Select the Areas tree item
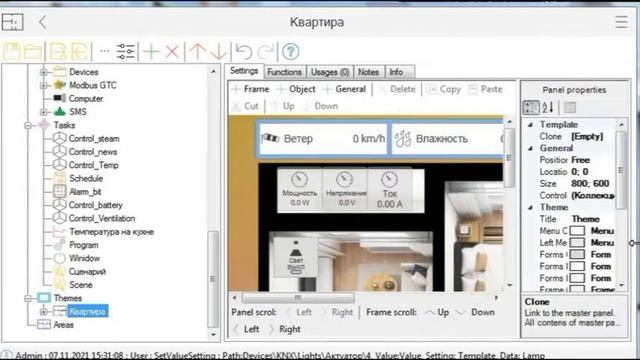The width and height of the screenshot is (640, 360). (63, 325)
